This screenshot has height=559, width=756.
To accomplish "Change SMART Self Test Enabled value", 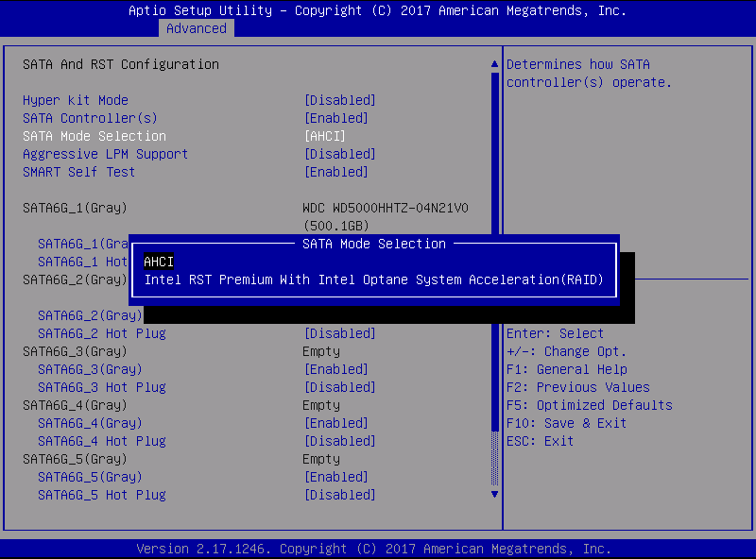I will tap(336, 172).
